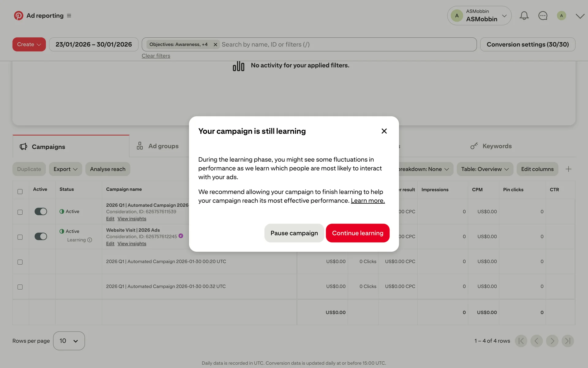This screenshot has height=368, width=588.
Task: Open the hamburger menu beside Ad reporting
Action: 69,16
